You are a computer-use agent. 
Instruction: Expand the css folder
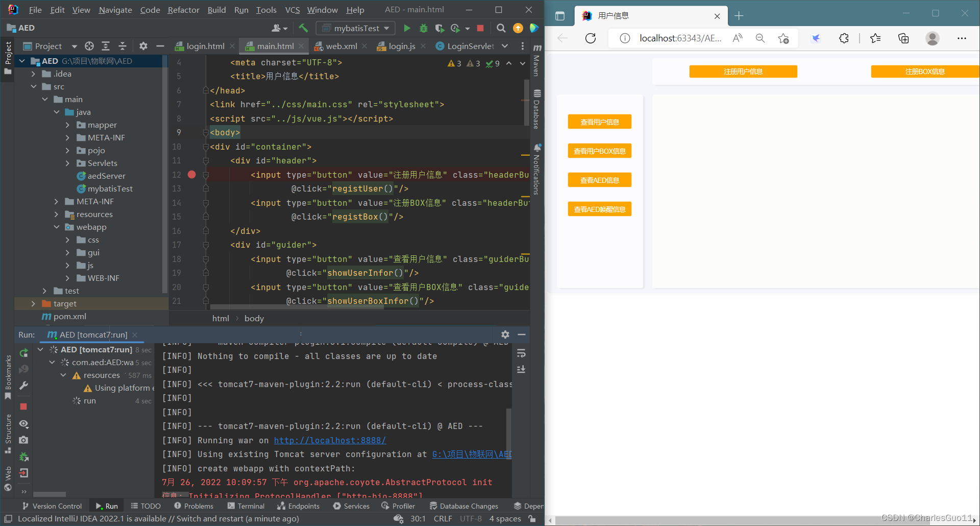[x=67, y=240]
